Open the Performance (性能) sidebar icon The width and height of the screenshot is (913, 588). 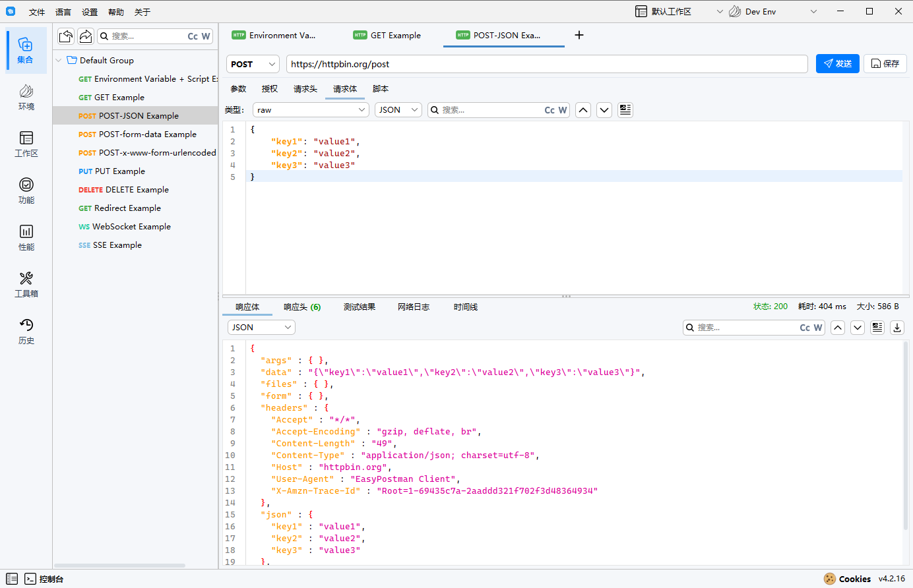pos(26,237)
